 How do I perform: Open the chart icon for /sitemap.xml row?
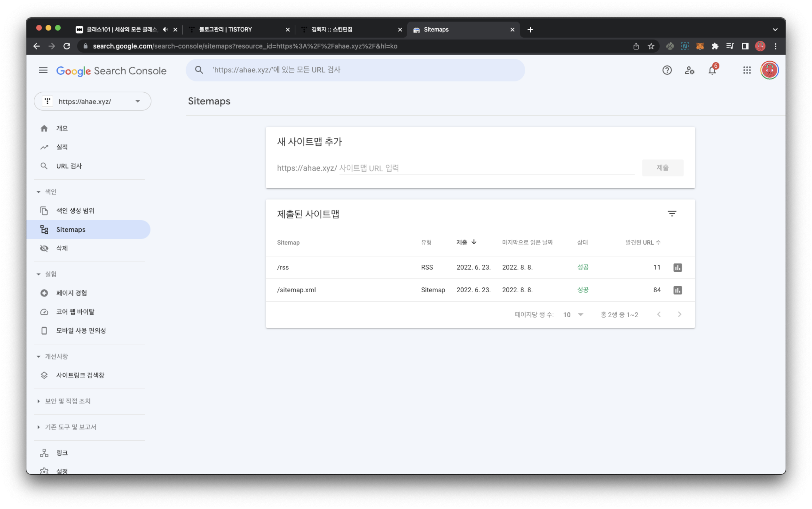(678, 290)
